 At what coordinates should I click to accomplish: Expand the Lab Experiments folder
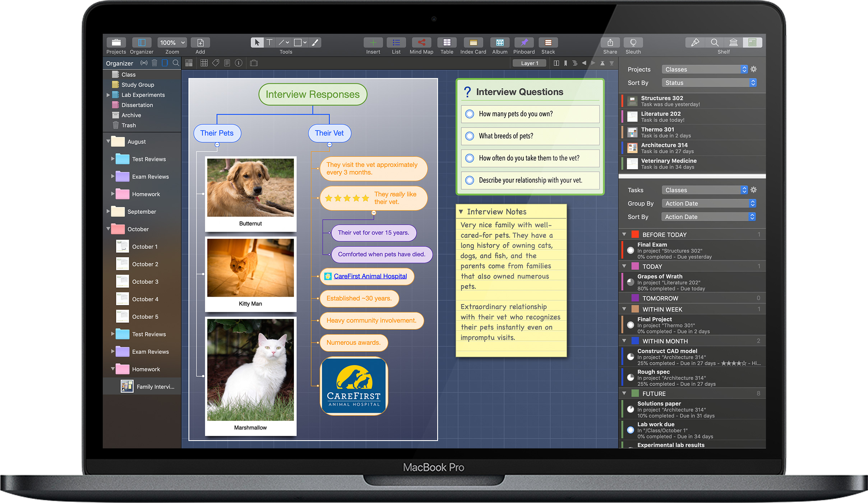pos(108,94)
